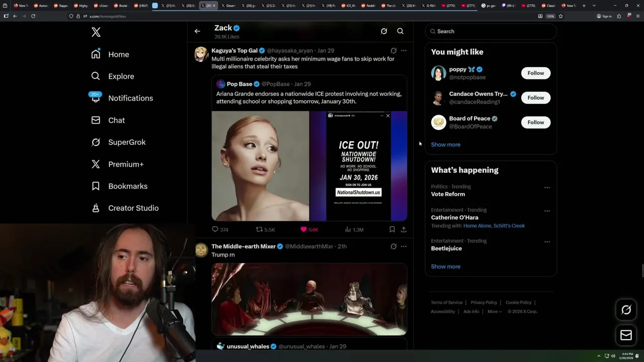The height and width of the screenshot is (362, 644).
Task: Unlike the post with 64K likes
Action: (x=309, y=229)
